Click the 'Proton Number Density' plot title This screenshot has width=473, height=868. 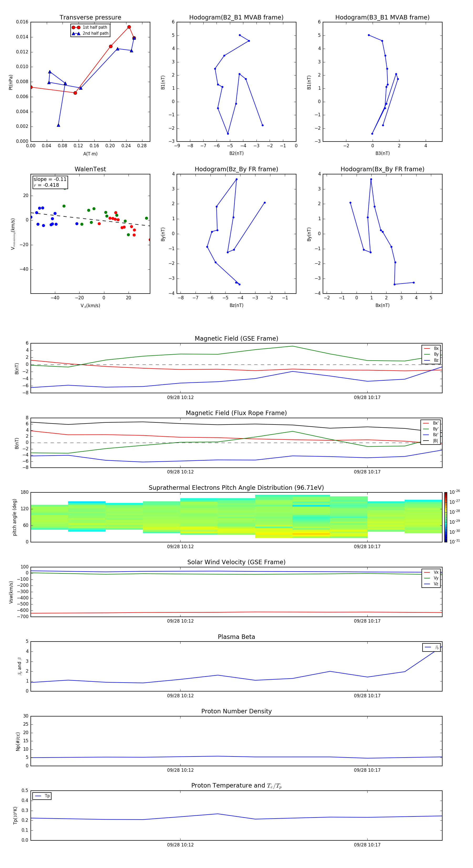point(236,711)
